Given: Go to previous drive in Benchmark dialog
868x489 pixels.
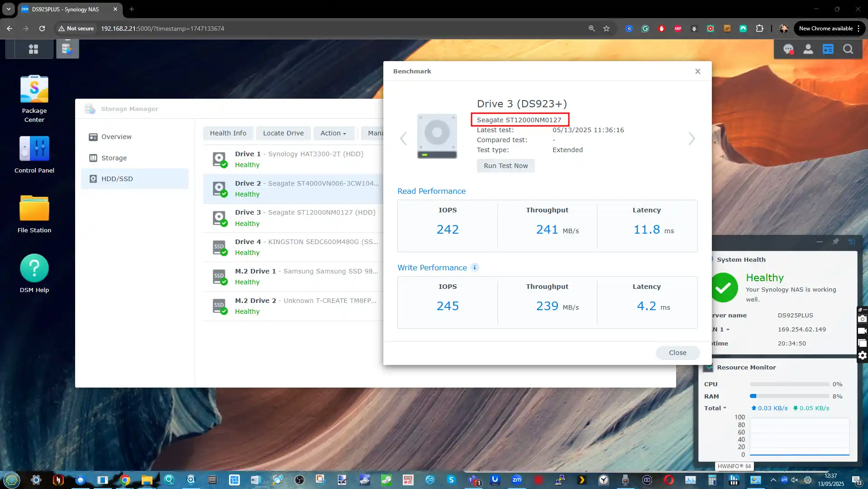Looking at the screenshot, I should 403,139.
